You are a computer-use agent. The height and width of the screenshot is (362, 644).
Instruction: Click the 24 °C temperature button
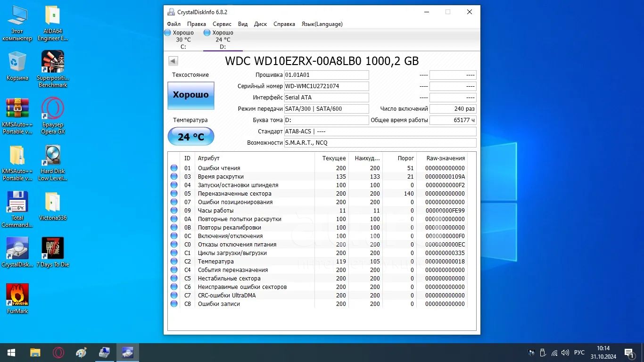[x=191, y=137]
